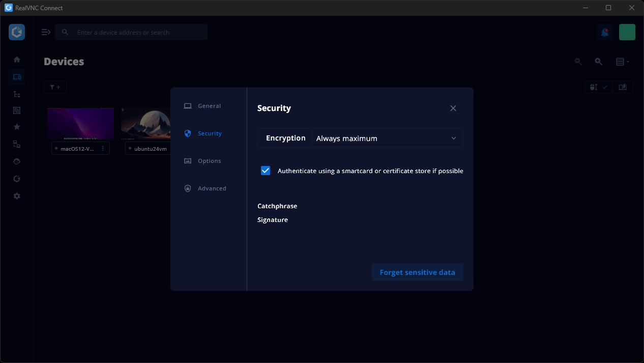Select the macOS12 device thumbnail
Viewport: 644px width, 363px height.
80,123
